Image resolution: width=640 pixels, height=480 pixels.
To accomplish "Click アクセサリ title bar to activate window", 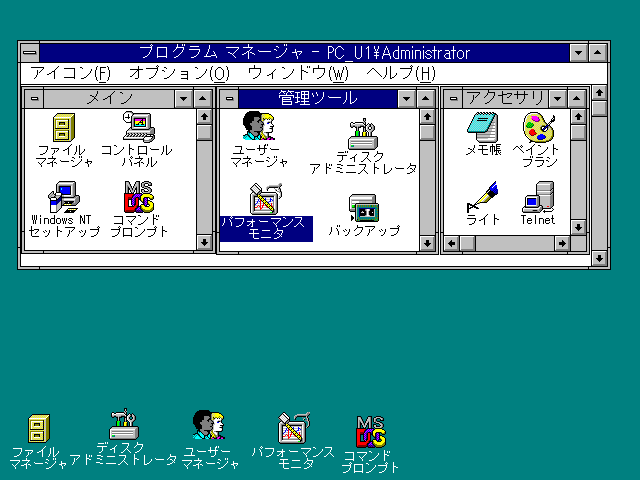I will [x=505, y=98].
